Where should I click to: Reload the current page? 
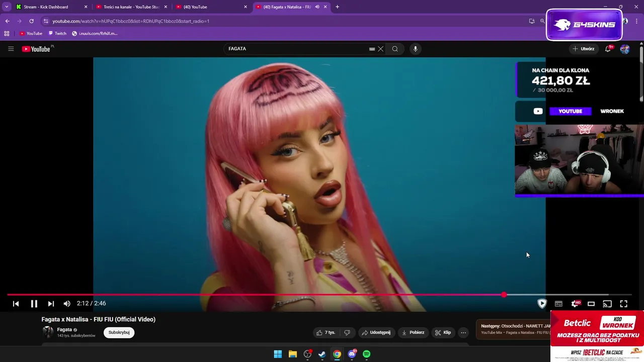(31, 21)
